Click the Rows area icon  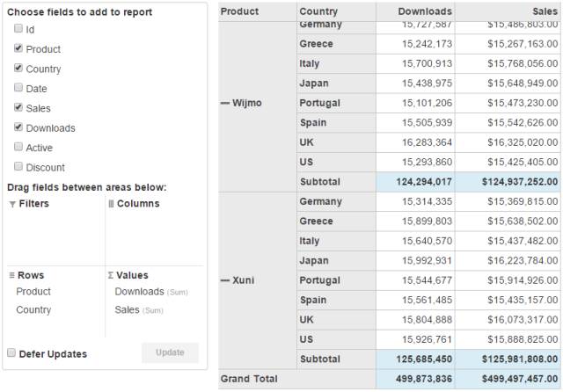point(12,275)
